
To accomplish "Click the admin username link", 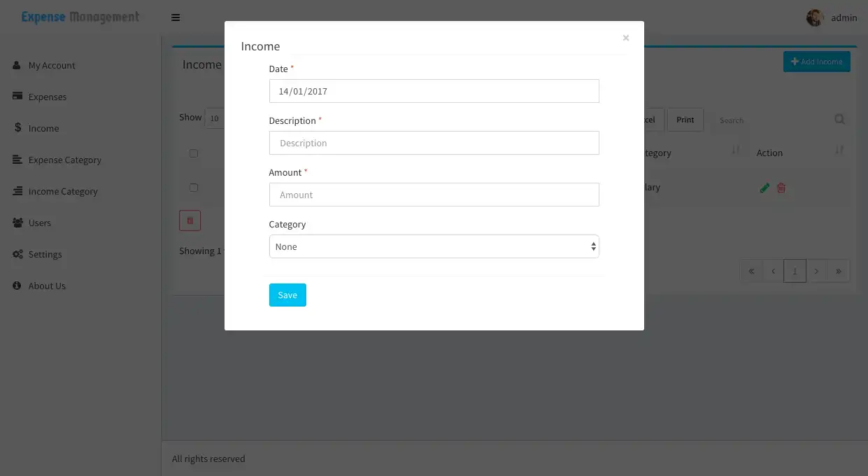I will point(844,17).
